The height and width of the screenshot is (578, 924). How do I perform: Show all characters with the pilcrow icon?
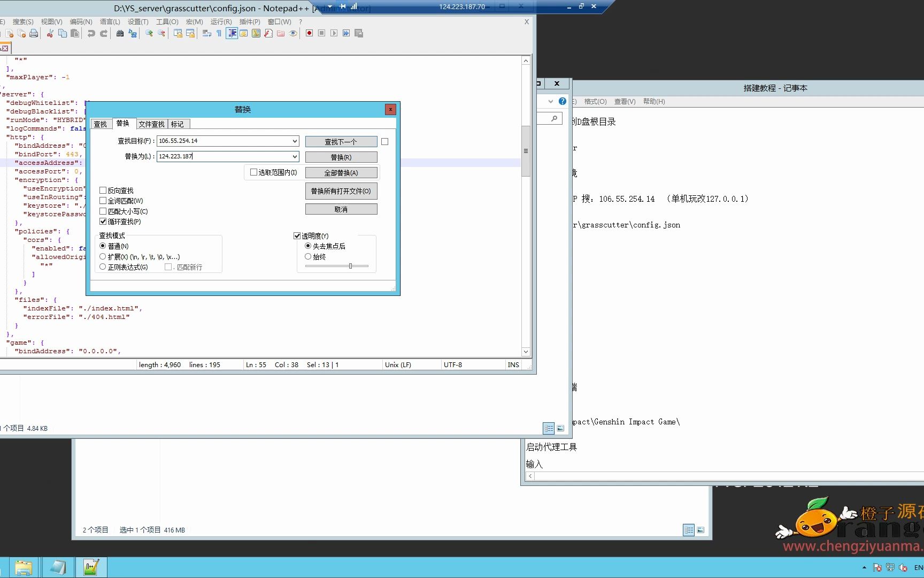219,33
